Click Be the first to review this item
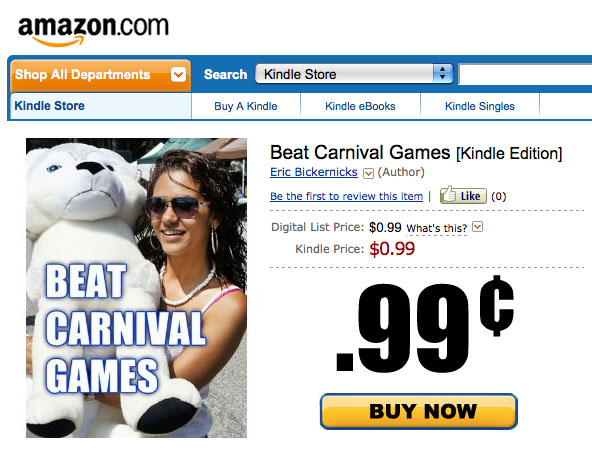This screenshot has width=592, height=453. 346,196
